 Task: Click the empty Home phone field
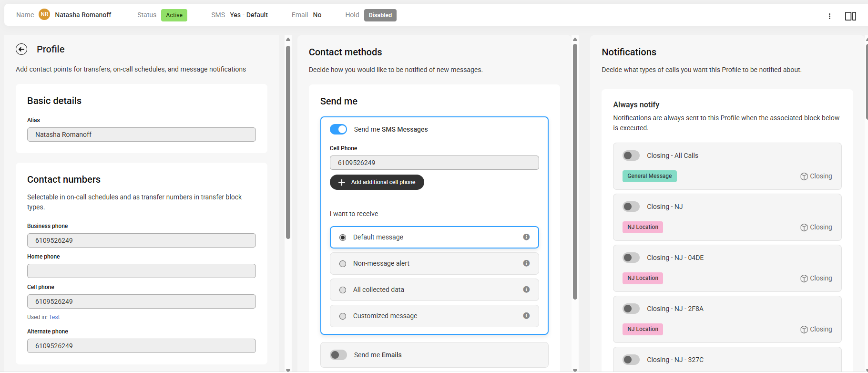pyautogui.click(x=142, y=271)
